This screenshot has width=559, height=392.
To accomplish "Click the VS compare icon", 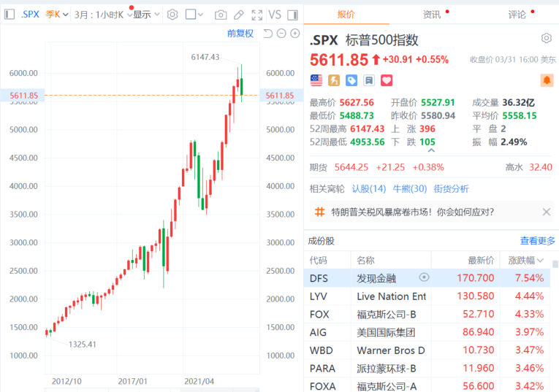I will [275, 15].
